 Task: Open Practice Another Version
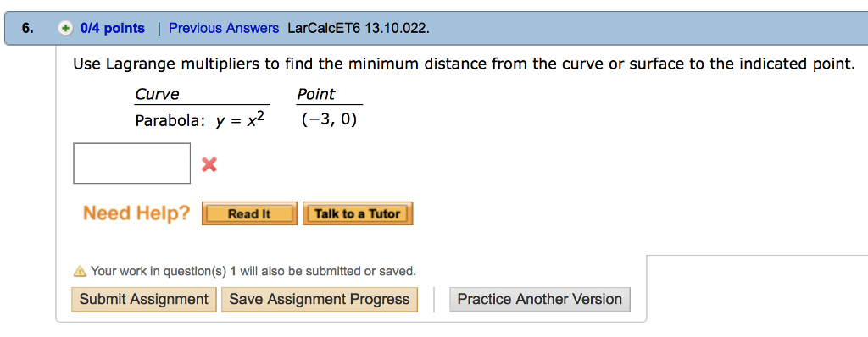tap(540, 300)
